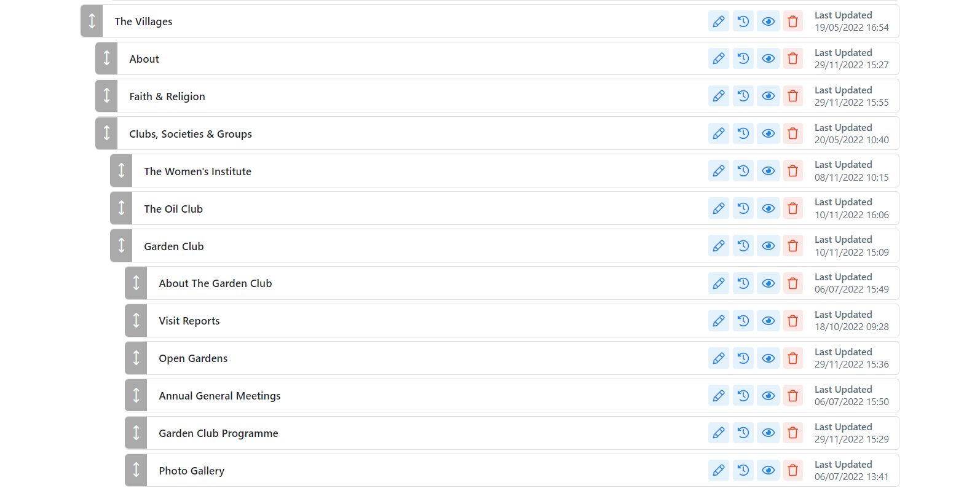Delete the Garden Club page
980x488 pixels.
pos(793,246)
